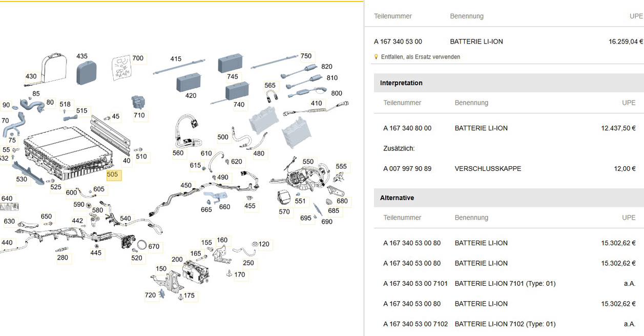This screenshot has width=644, height=336.
Task: Click the highlighted yellow callout number 505
Action: pyautogui.click(x=112, y=174)
